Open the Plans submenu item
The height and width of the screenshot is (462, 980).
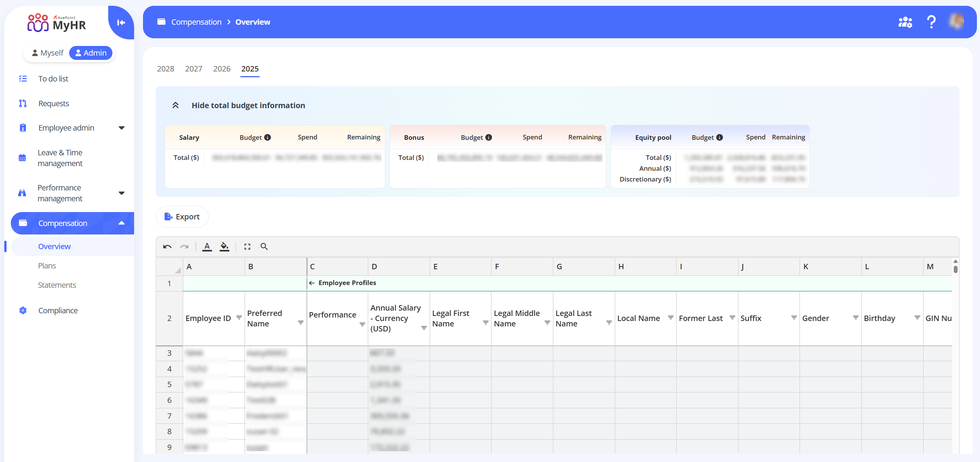tap(47, 266)
